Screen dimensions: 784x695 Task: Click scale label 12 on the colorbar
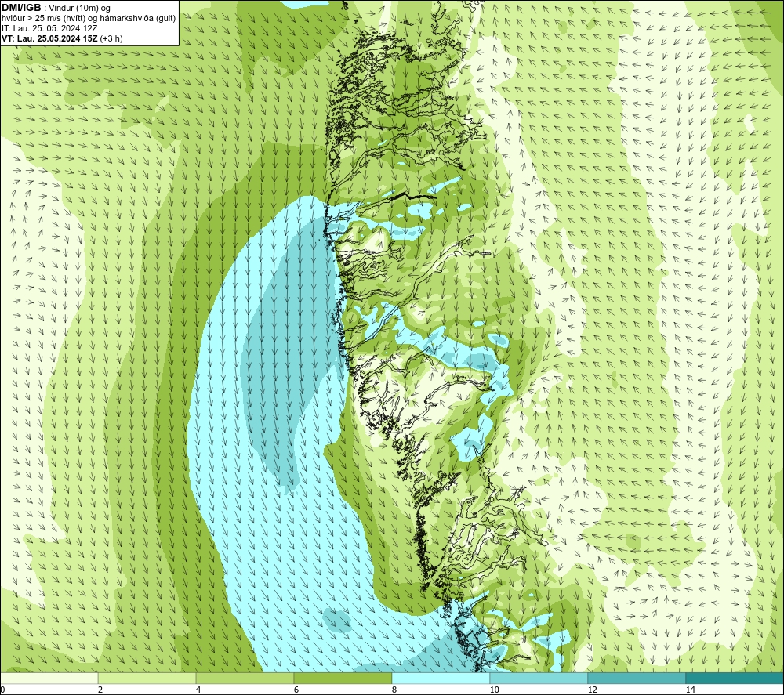pos(592,690)
